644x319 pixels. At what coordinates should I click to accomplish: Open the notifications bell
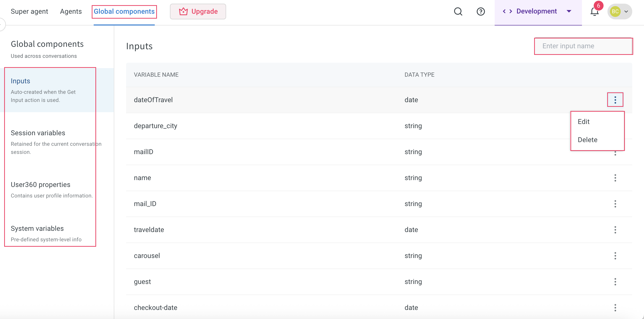tap(594, 12)
